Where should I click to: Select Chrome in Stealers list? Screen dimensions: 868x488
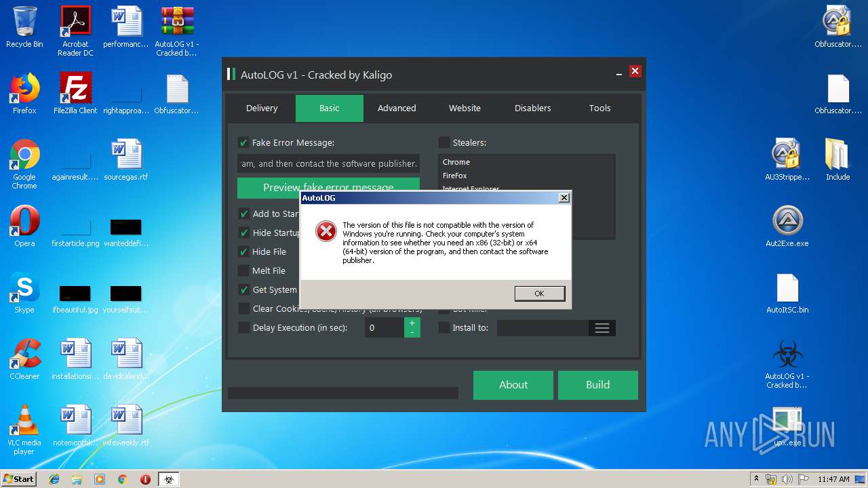pyautogui.click(x=456, y=162)
